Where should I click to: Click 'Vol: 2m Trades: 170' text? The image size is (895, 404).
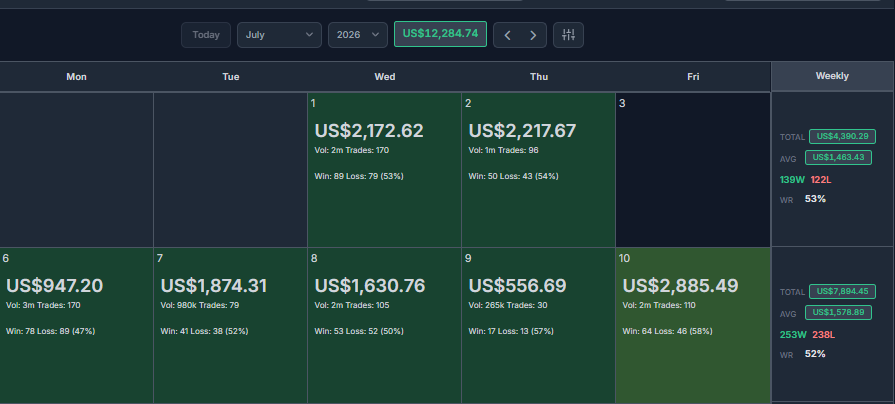(x=352, y=151)
